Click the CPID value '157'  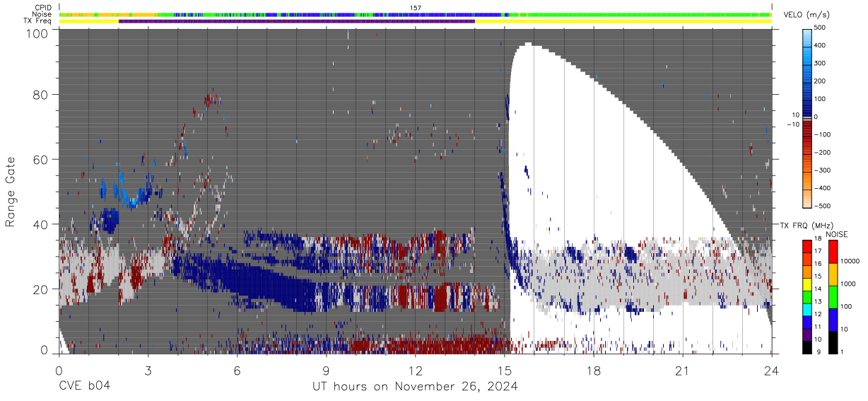[416, 8]
